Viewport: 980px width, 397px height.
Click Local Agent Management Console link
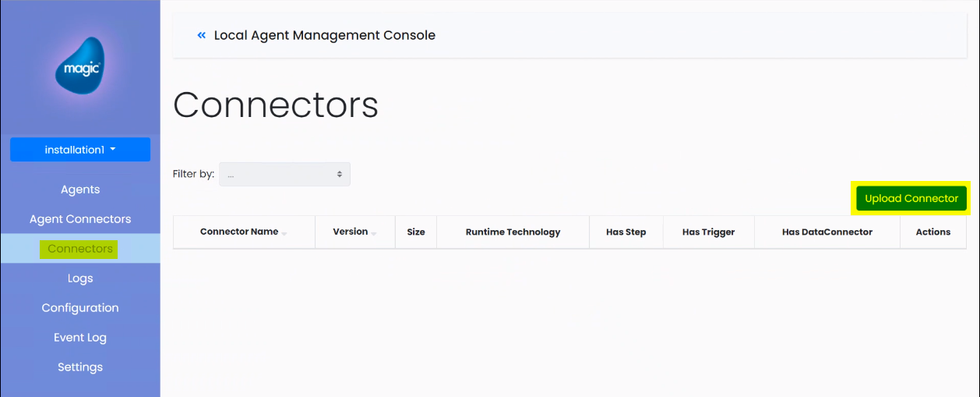click(x=325, y=35)
